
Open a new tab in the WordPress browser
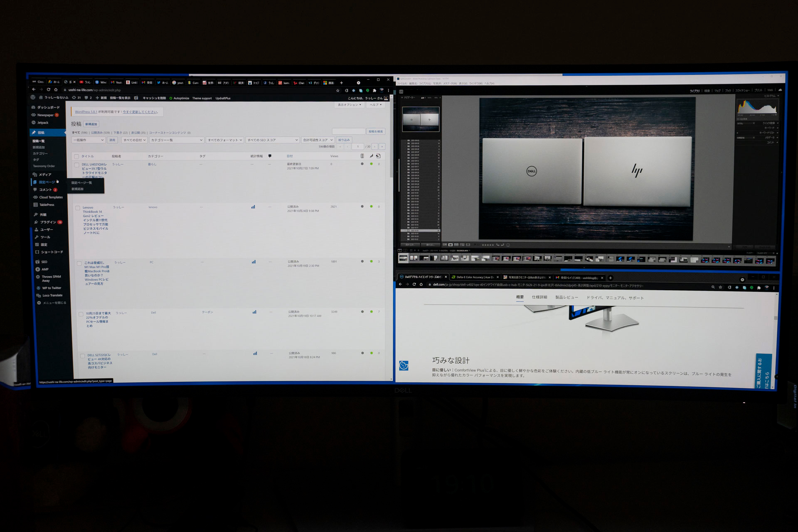[342, 83]
